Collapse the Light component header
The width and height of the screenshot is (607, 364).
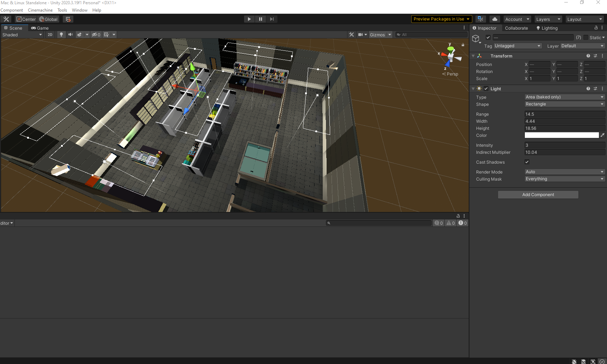tap(473, 89)
